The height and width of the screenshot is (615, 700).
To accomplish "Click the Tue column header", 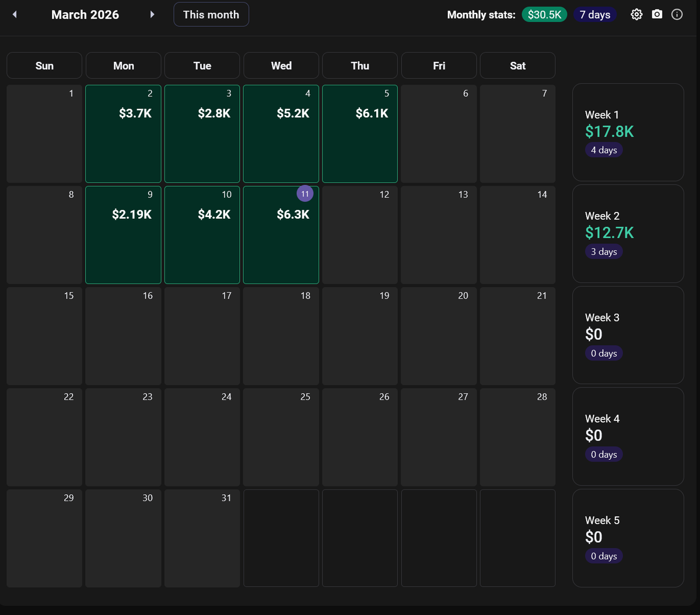I will point(202,65).
